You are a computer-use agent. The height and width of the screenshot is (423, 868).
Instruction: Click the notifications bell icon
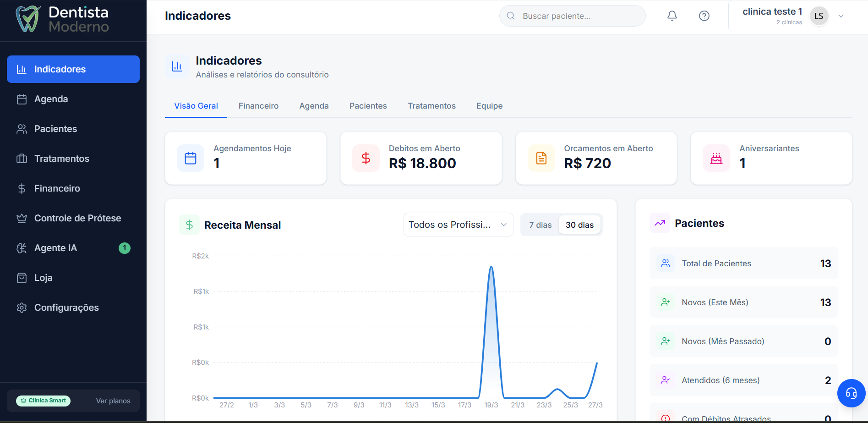[x=672, y=16]
